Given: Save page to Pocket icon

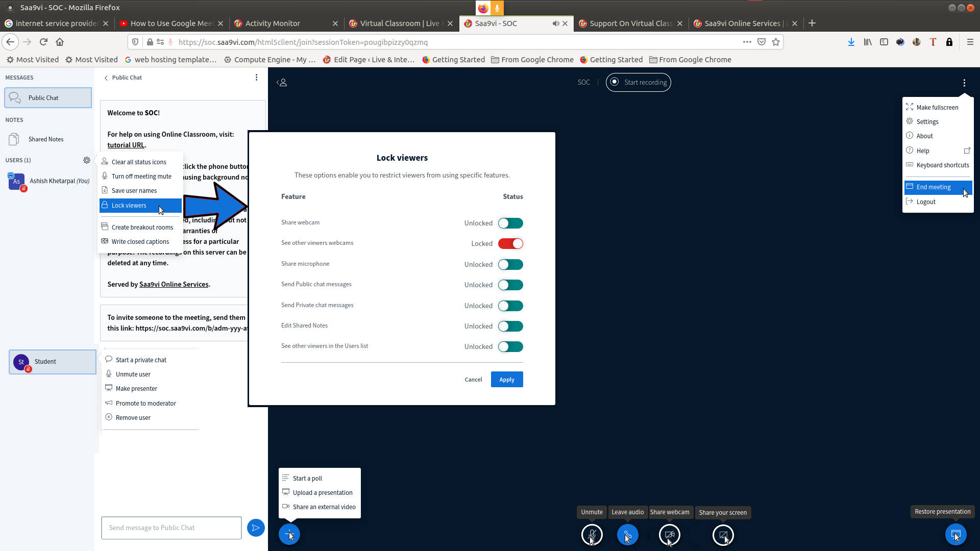Looking at the screenshot, I should 761,42.
